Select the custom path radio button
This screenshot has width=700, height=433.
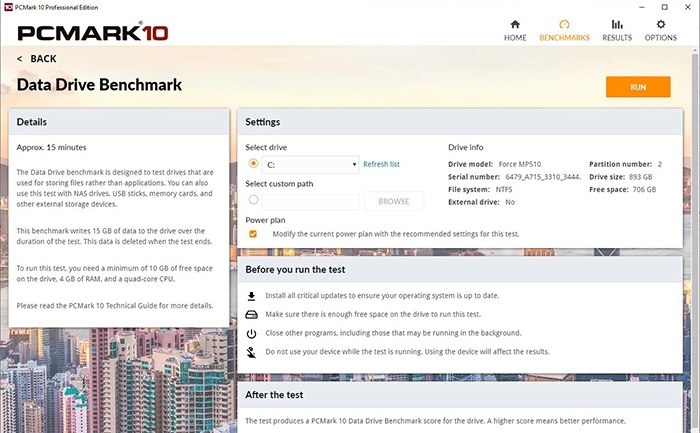coord(253,200)
